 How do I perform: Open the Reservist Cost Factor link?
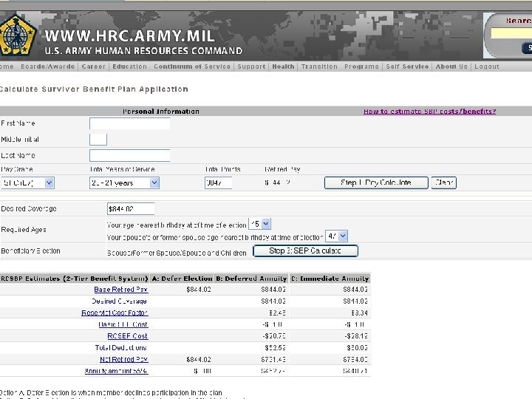(x=115, y=313)
